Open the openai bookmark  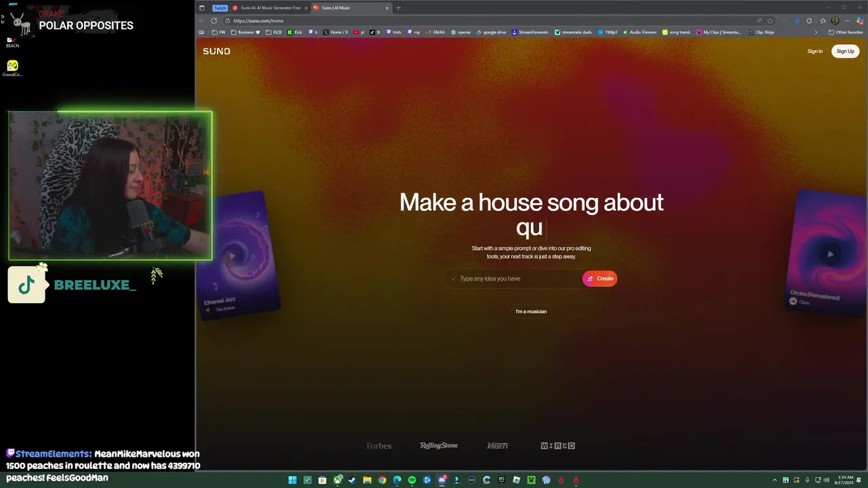[x=461, y=32]
